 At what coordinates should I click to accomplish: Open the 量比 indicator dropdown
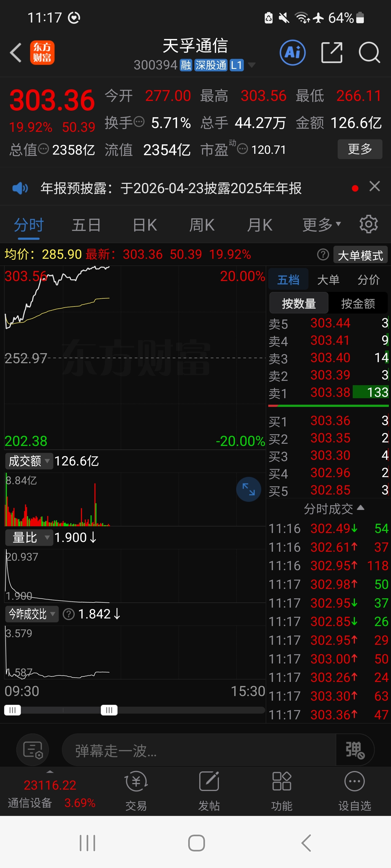click(29, 537)
